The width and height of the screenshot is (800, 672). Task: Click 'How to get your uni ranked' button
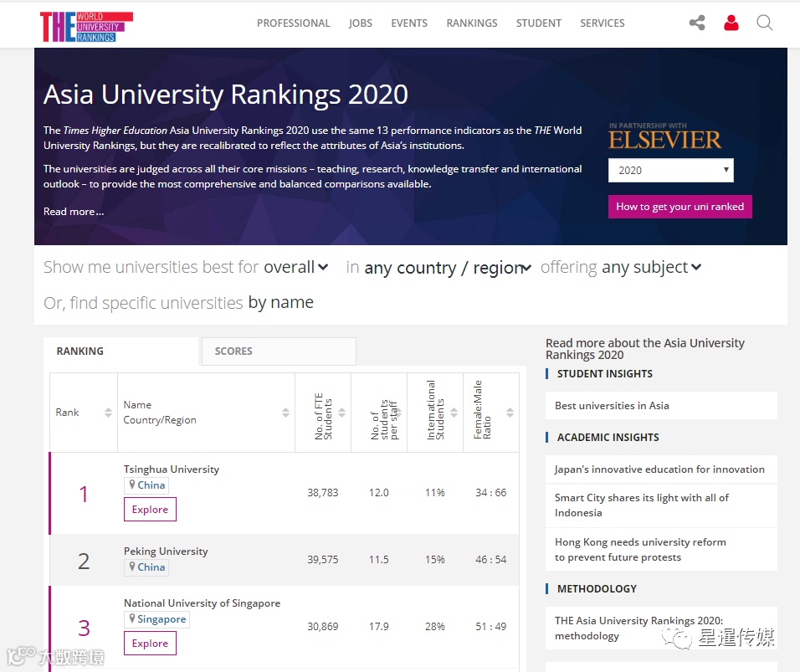tap(680, 207)
